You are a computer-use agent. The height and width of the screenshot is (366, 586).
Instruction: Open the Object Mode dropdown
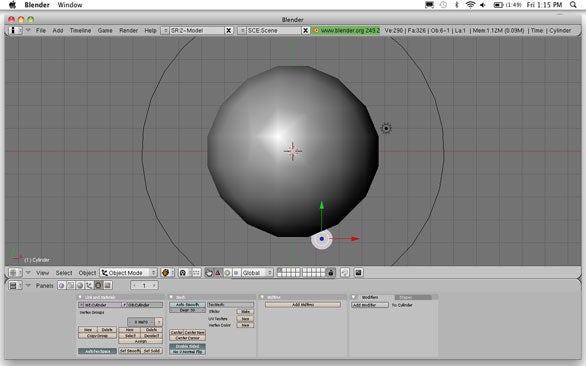tap(129, 273)
